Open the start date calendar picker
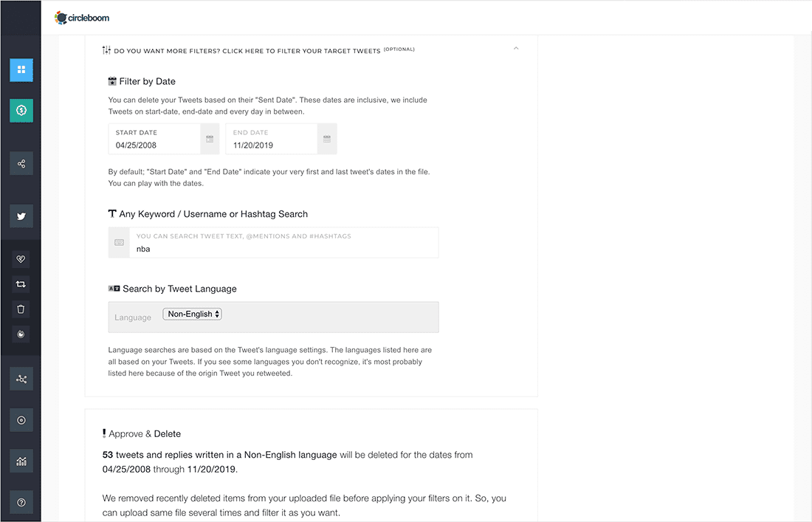The width and height of the screenshot is (812, 522). [x=209, y=138]
